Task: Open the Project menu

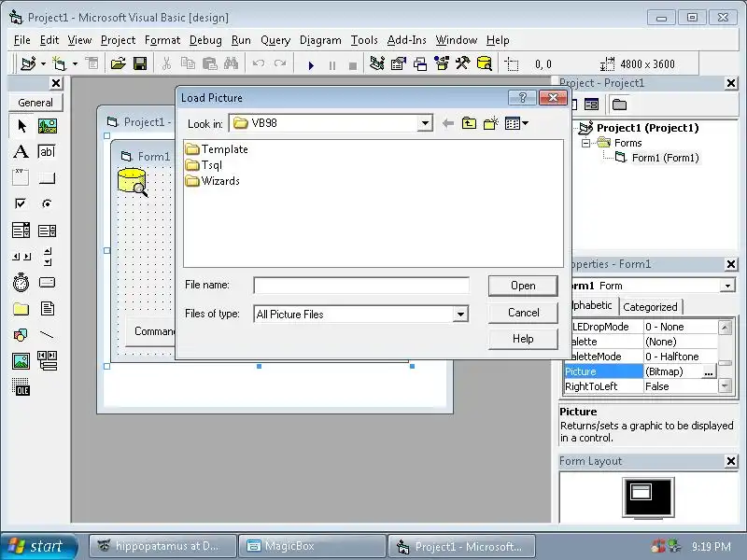Action: click(x=119, y=40)
